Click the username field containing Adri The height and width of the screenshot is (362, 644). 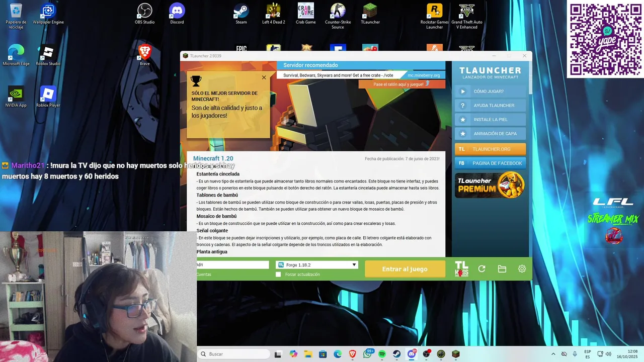(x=232, y=264)
